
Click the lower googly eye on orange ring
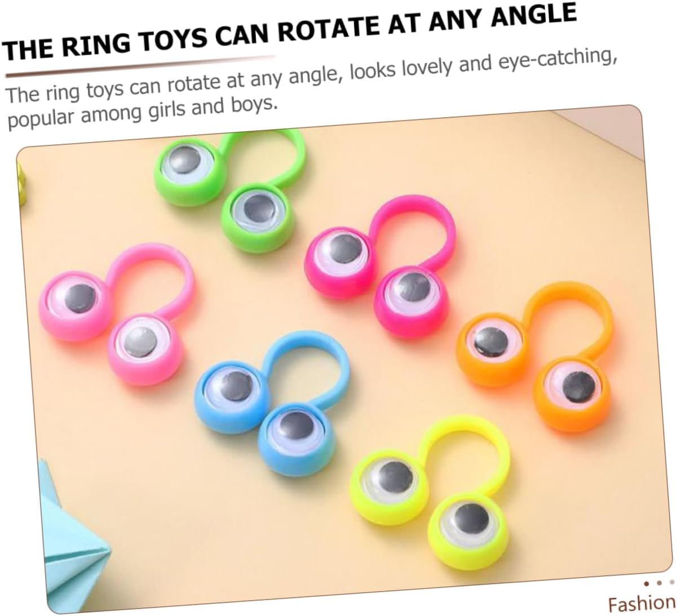click(575, 384)
